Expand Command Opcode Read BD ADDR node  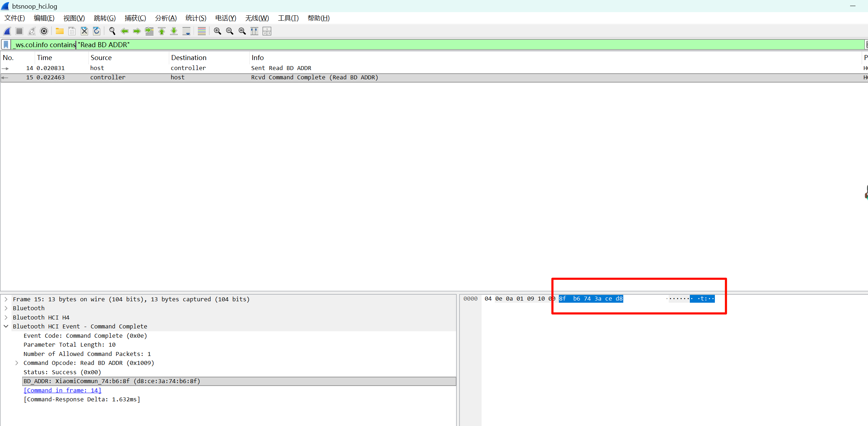point(17,363)
